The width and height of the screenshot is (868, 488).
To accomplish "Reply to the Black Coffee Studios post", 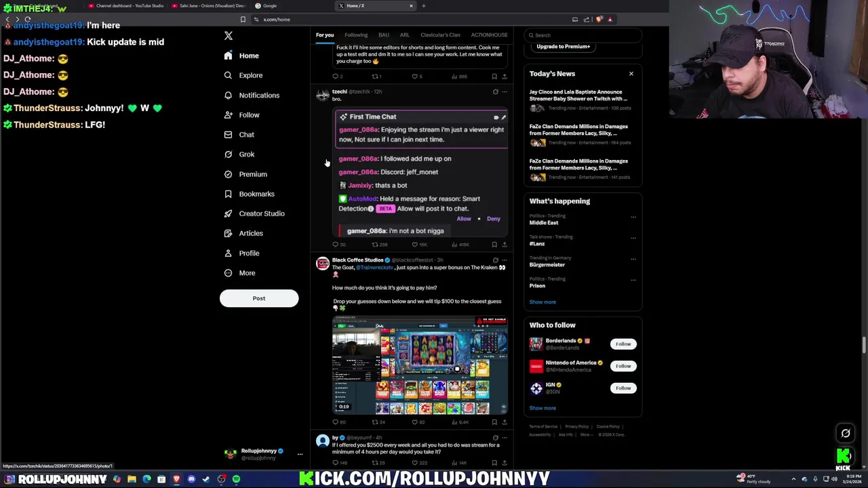I will pos(338,422).
